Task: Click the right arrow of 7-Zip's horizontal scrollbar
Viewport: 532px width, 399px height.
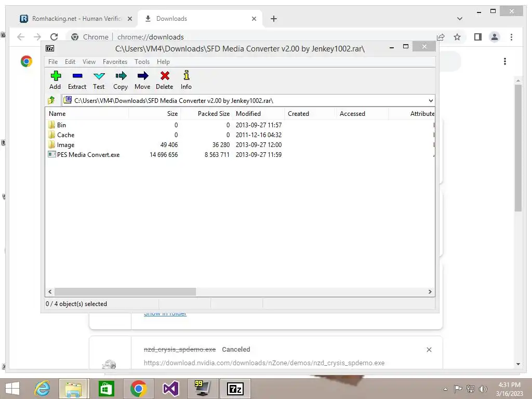Action: pos(430,291)
